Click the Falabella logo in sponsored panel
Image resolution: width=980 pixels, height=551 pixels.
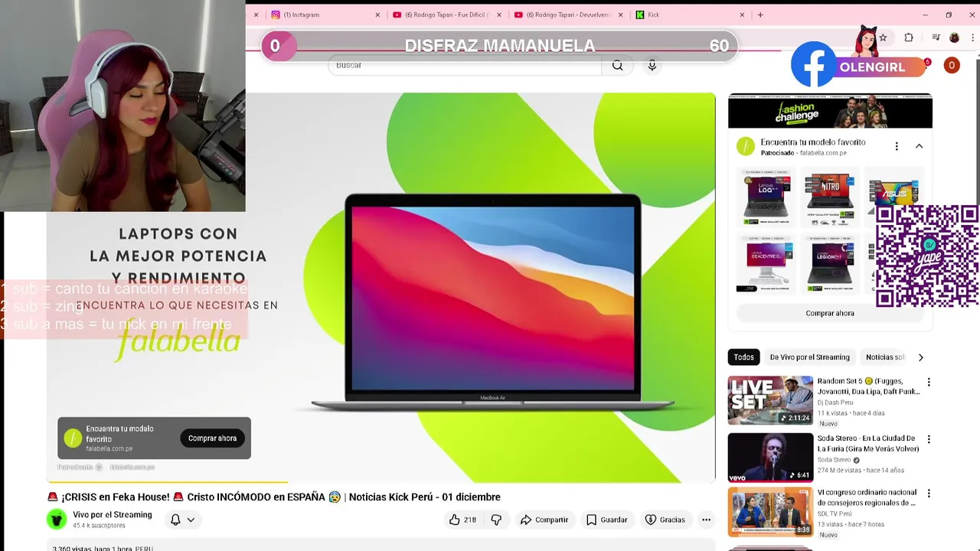[746, 146]
